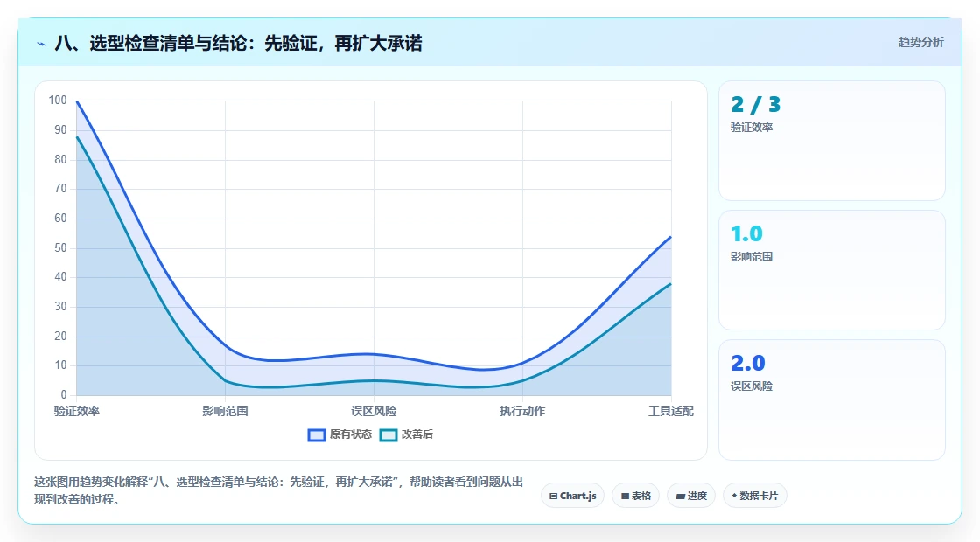Image resolution: width=980 pixels, height=542 pixels.
Task: Click the chart description paragraph text
Action: (279, 490)
